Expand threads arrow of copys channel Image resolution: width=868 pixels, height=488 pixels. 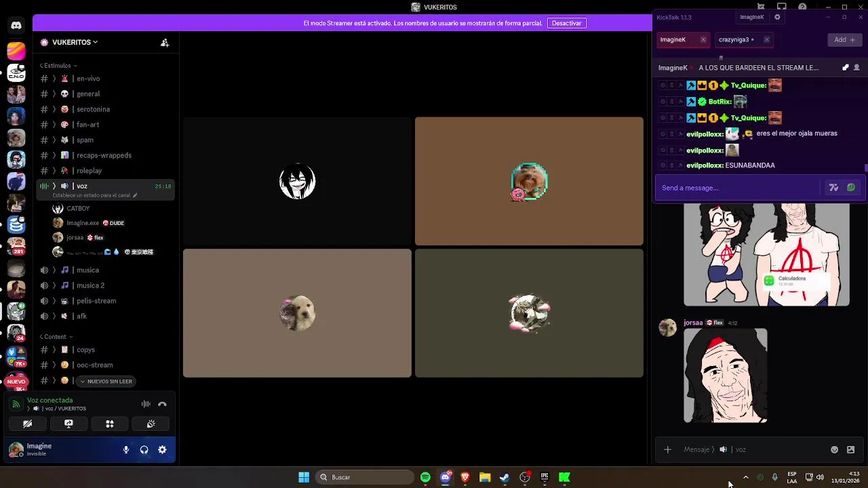tap(54, 350)
